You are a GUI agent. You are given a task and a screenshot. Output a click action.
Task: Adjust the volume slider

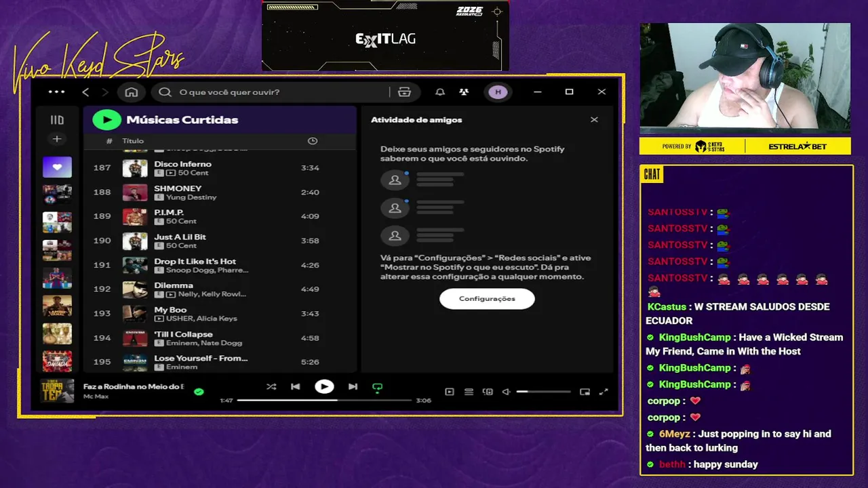(543, 392)
